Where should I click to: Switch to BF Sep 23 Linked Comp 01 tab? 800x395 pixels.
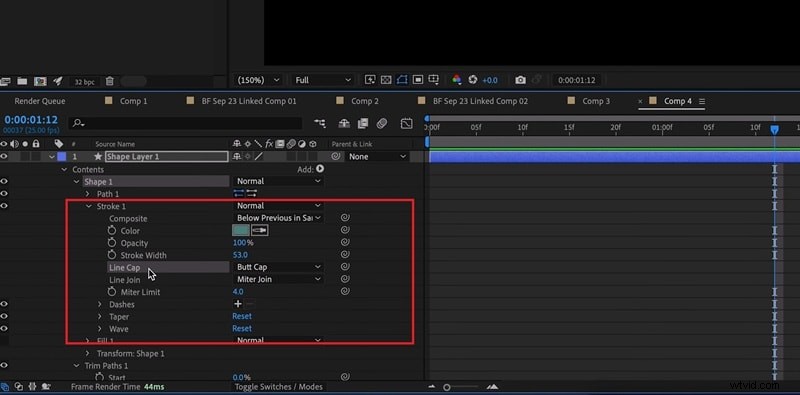[x=248, y=101]
